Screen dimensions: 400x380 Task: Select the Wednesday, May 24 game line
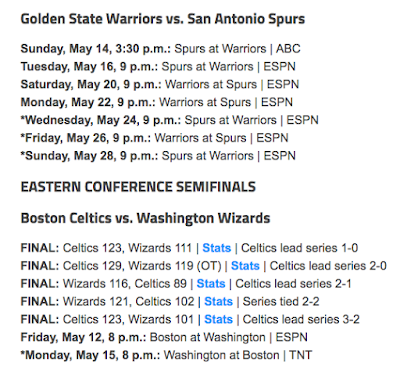pyautogui.click(x=169, y=120)
